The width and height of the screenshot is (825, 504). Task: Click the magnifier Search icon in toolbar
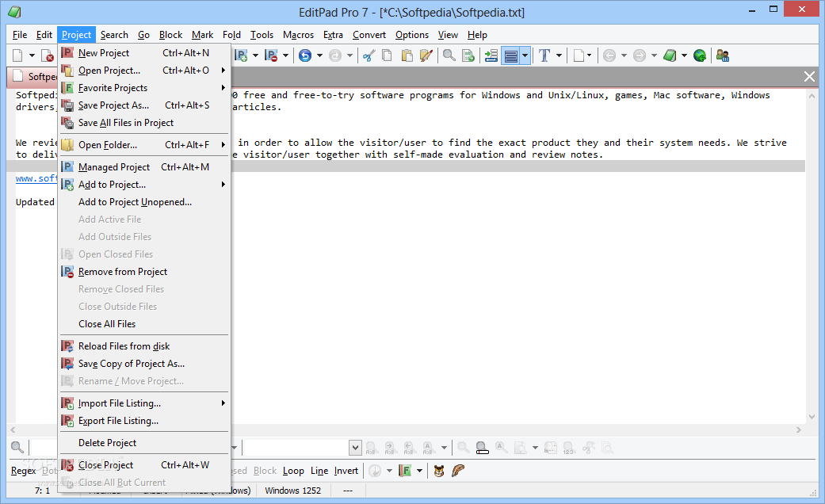pos(449,55)
